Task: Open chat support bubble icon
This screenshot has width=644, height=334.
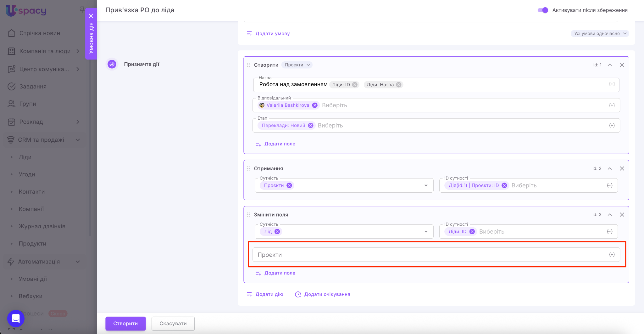Action: (16, 318)
